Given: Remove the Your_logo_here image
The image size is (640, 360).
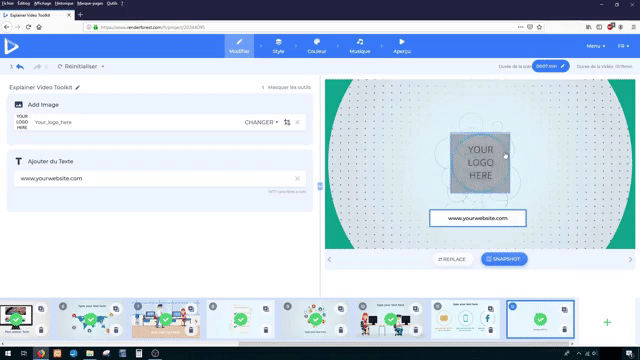Looking at the screenshot, I should 298,122.
